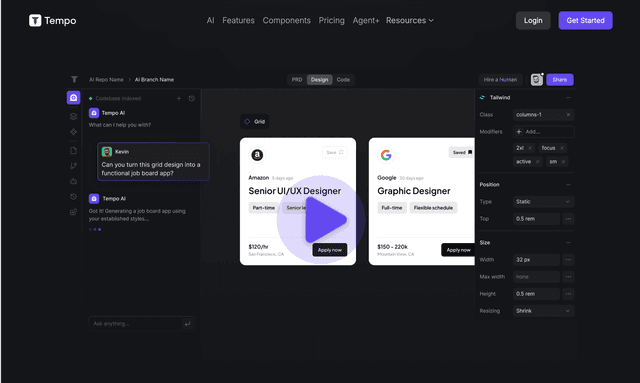Remove the focus modifier tag
Viewport: 640px width, 383px height.
pos(562,148)
